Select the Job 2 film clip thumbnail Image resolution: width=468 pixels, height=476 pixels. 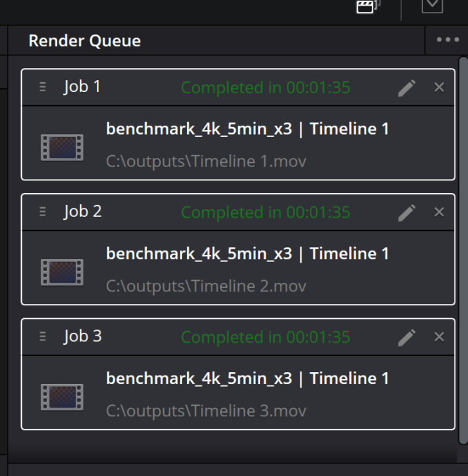pos(62,272)
